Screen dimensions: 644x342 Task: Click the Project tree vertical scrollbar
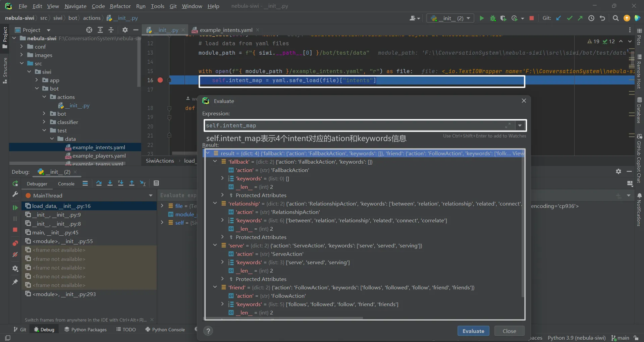click(x=139, y=62)
